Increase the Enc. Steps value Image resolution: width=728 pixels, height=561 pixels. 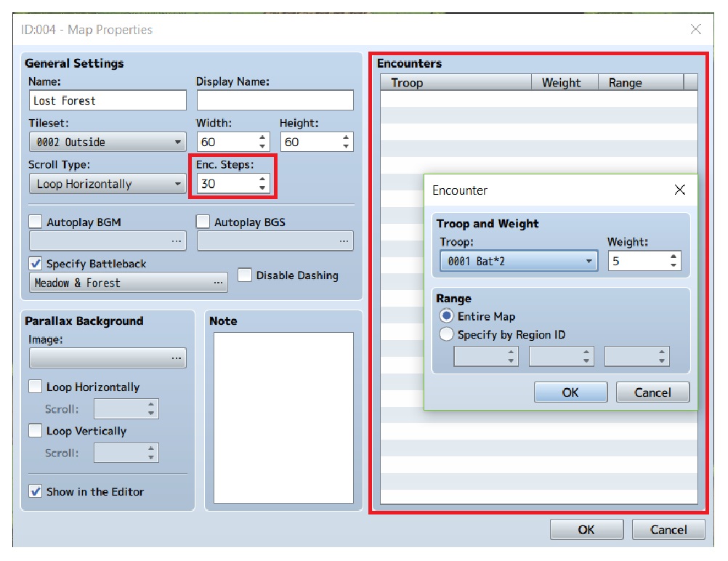click(x=262, y=179)
